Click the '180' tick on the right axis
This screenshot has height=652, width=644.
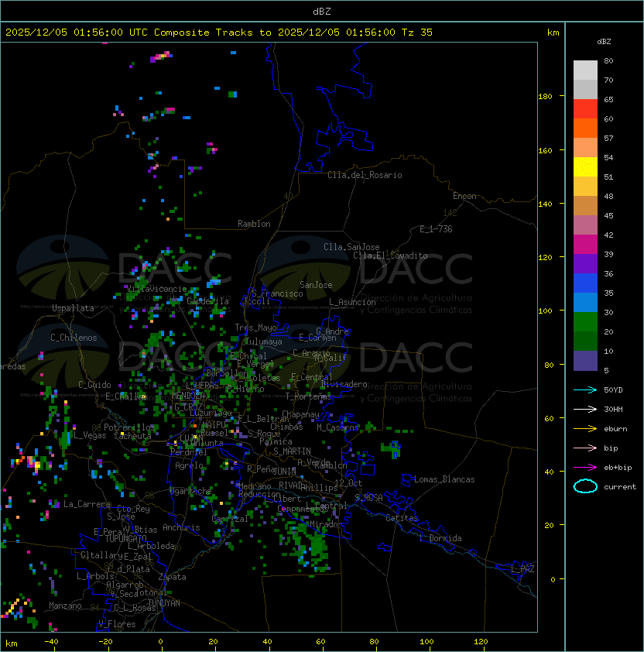point(545,97)
